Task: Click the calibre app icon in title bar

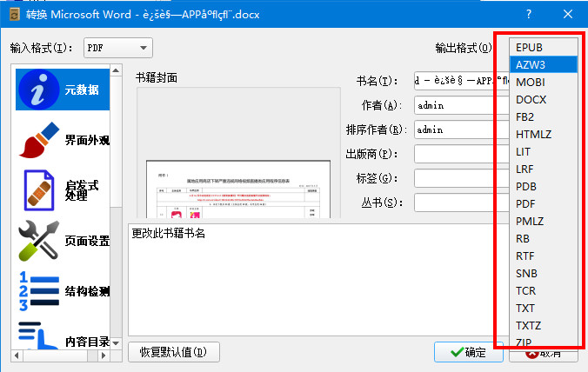Action: [15, 15]
